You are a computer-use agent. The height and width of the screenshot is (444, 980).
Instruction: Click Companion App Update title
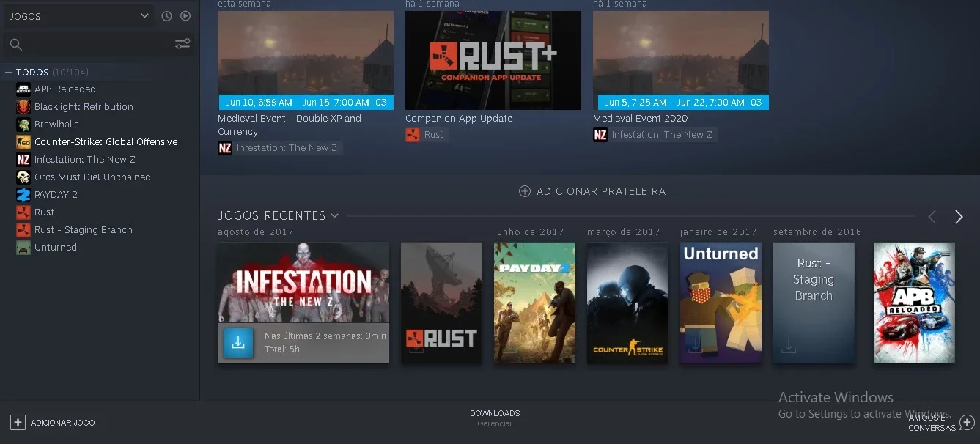coord(459,119)
